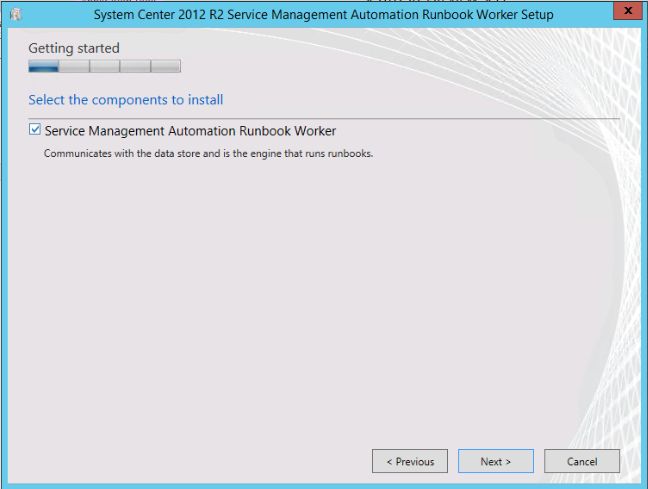Click the window title text
The image size is (648, 489).
323,14
